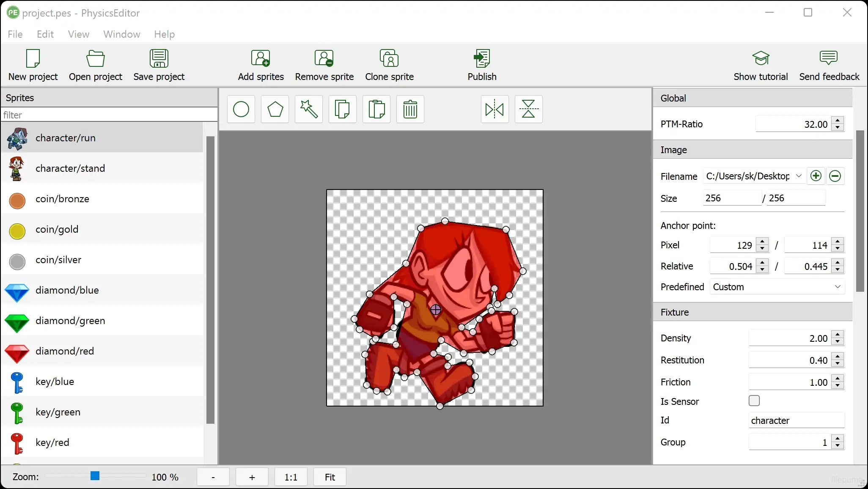Enable the Is Sensor checkbox

[754, 401]
